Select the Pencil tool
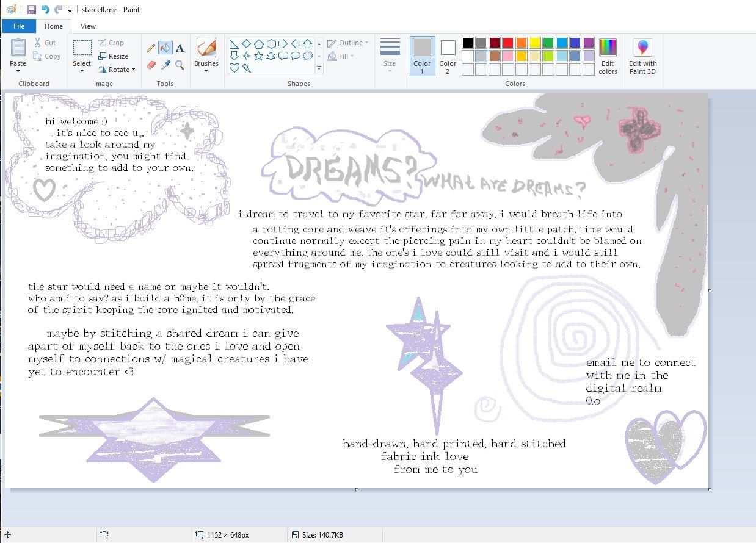Image resolution: width=756 pixels, height=543 pixels. click(x=151, y=48)
